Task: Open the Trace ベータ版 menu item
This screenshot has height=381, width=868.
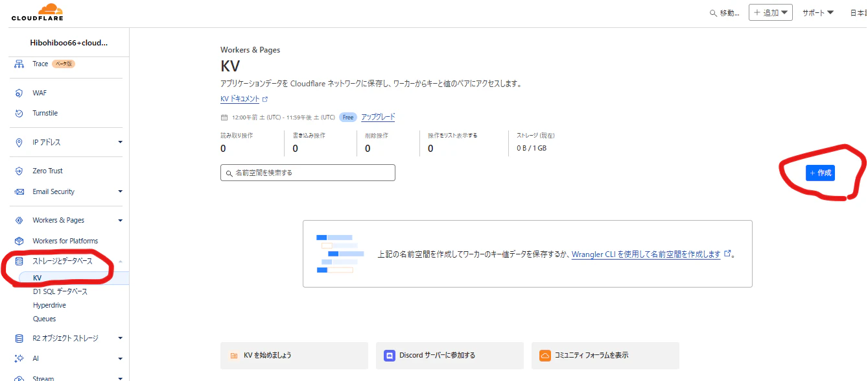Action: [54, 64]
